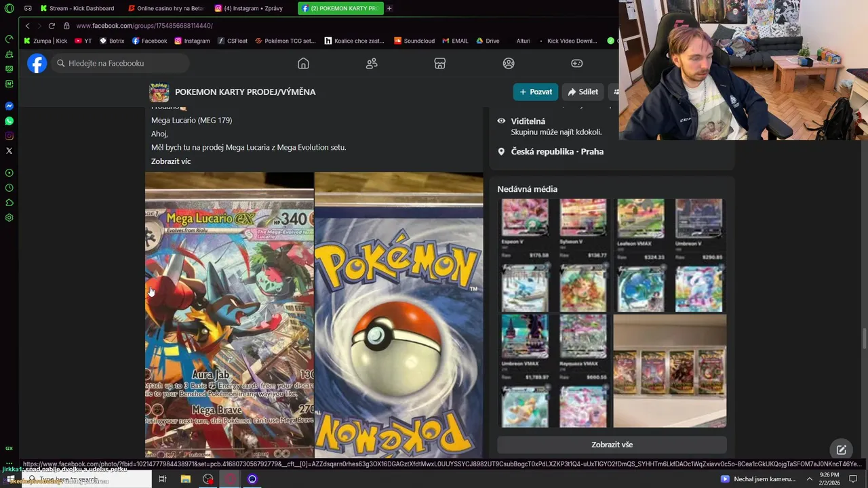
Task: Click the Česká republika · Praha location text
Action: [x=557, y=152]
